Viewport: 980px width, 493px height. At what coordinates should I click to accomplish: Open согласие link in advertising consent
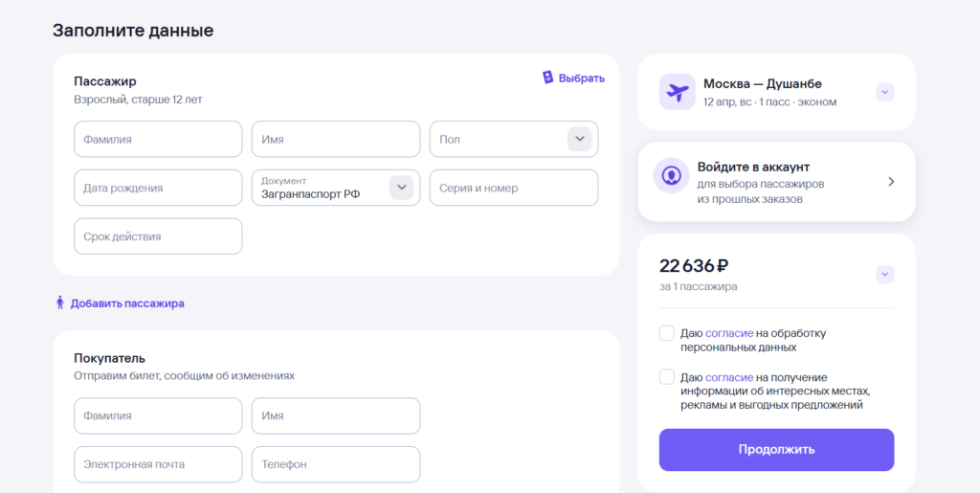tap(728, 377)
